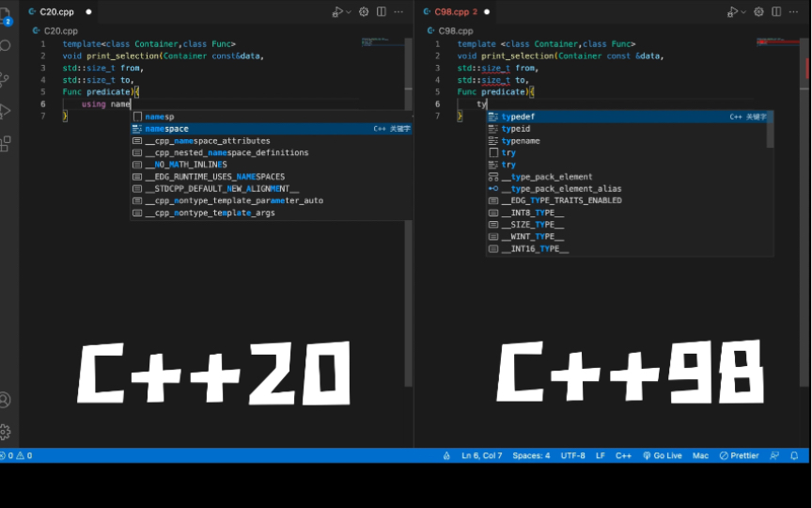This screenshot has width=812, height=508.
Task: Open the Explorer view in activity bar
Action: [6, 16]
